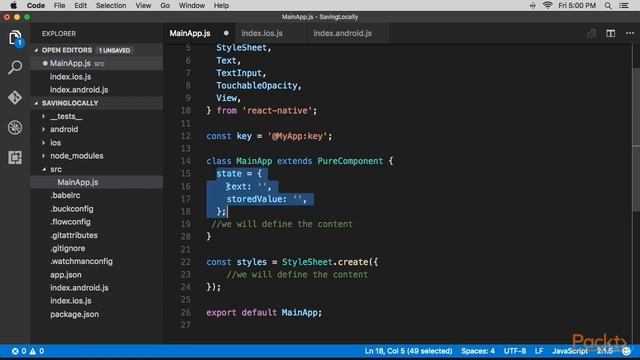The height and width of the screenshot is (360, 640).
Task: Open the Extensions view in activity bar
Action: click(x=15, y=158)
